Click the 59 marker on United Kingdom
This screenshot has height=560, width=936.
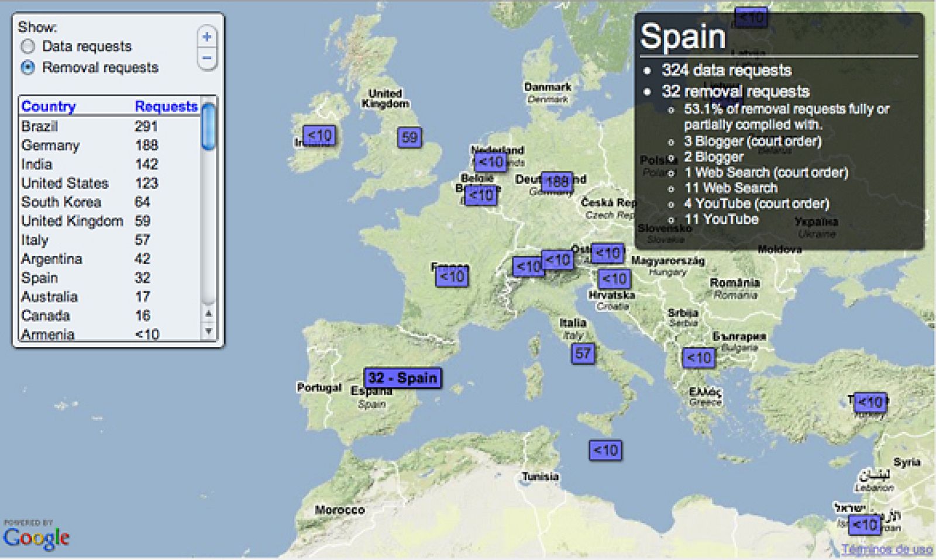pyautogui.click(x=409, y=137)
